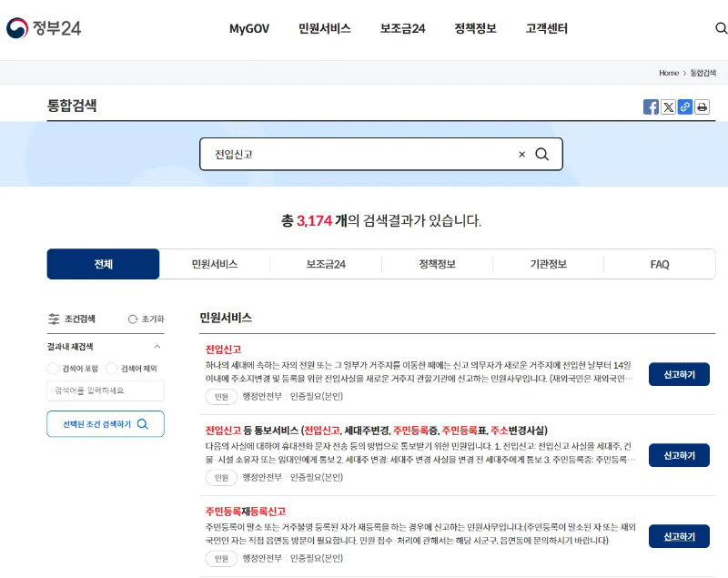Open the FAQ results tab
Screen dimensions: 728x578
pos(659,263)
